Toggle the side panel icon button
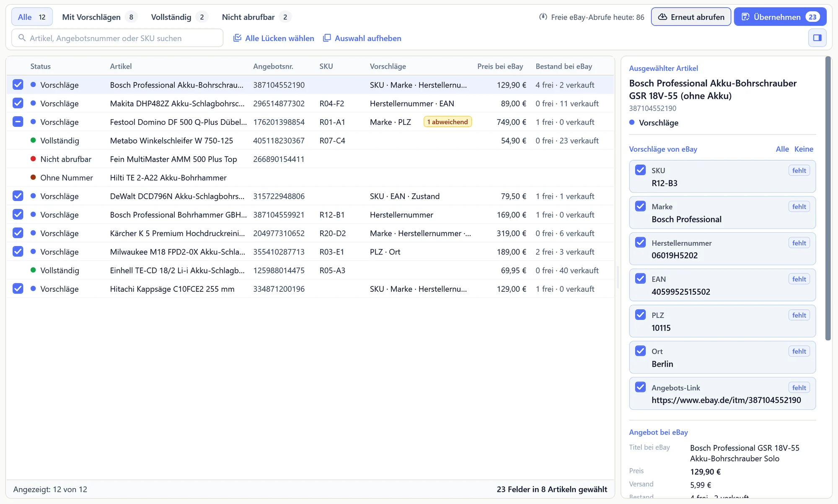This screenshot has width=838, height=504. point(817,38)
